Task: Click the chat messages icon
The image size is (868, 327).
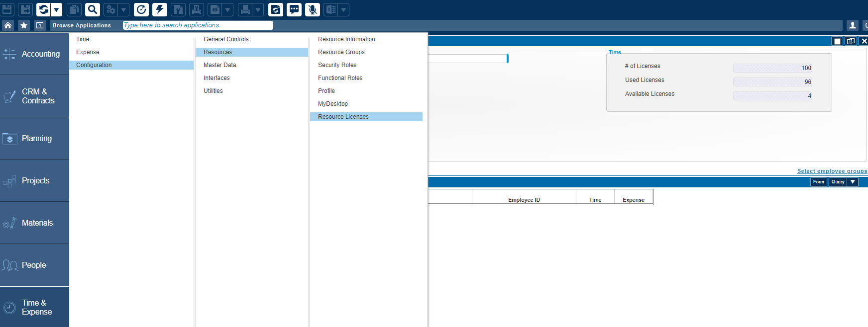Action: click(294, 9)
